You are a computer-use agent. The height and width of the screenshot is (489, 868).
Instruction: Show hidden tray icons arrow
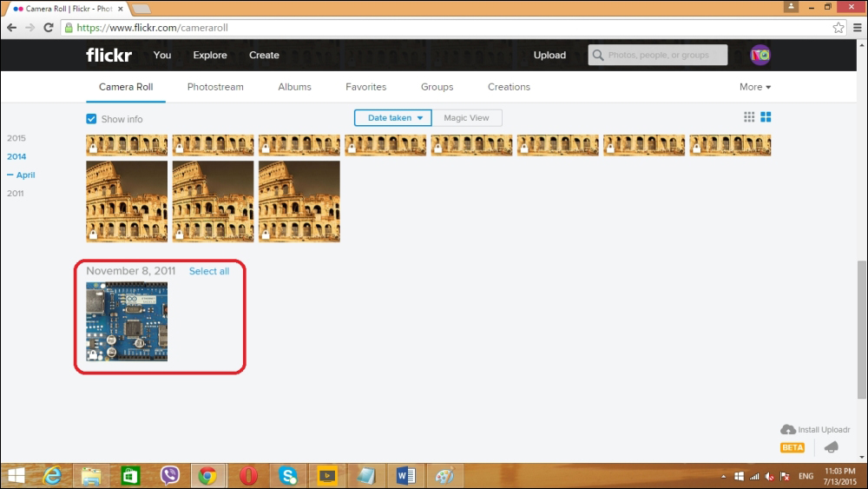723,476
